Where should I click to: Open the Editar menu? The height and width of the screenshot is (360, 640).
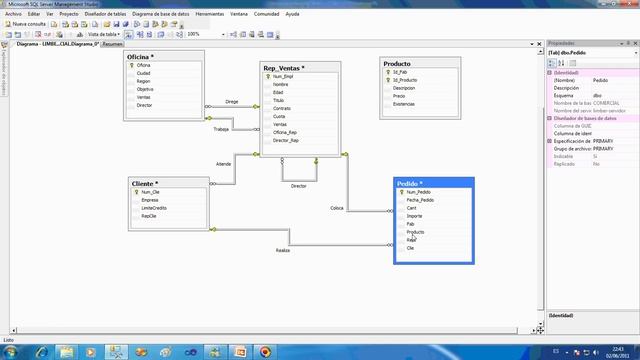[34, 14]
